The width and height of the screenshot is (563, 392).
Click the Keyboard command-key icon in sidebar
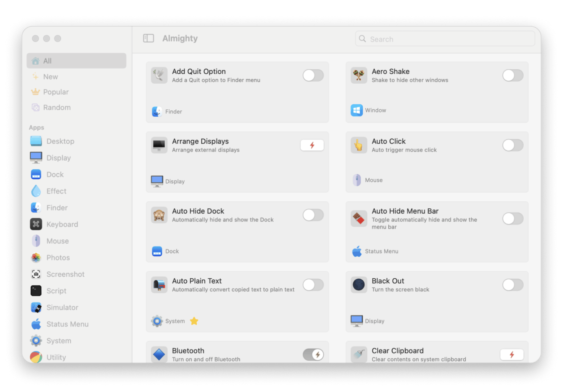[x=36, y=224]
